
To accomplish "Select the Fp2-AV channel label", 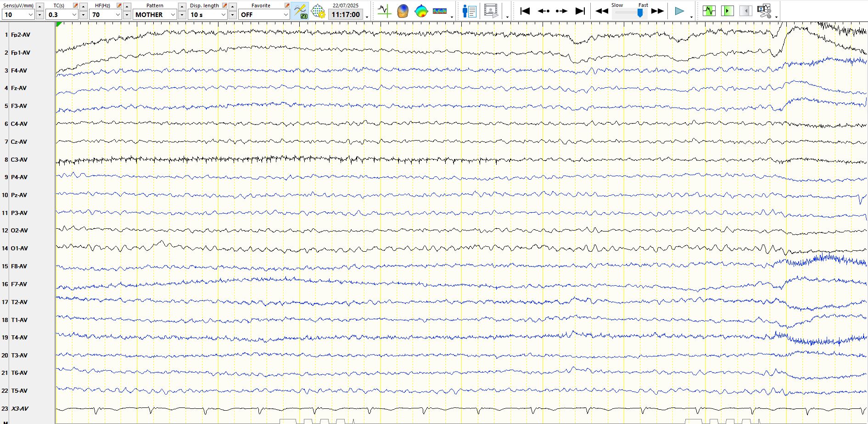I will click(21, 35).
